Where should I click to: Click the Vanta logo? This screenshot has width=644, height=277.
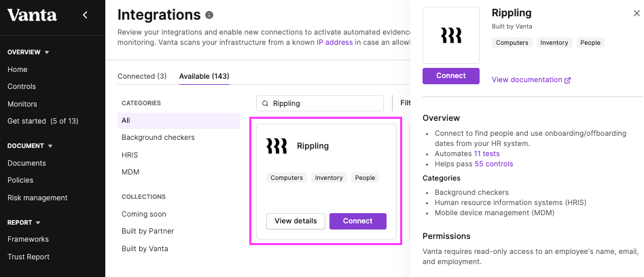pos(32,15)
